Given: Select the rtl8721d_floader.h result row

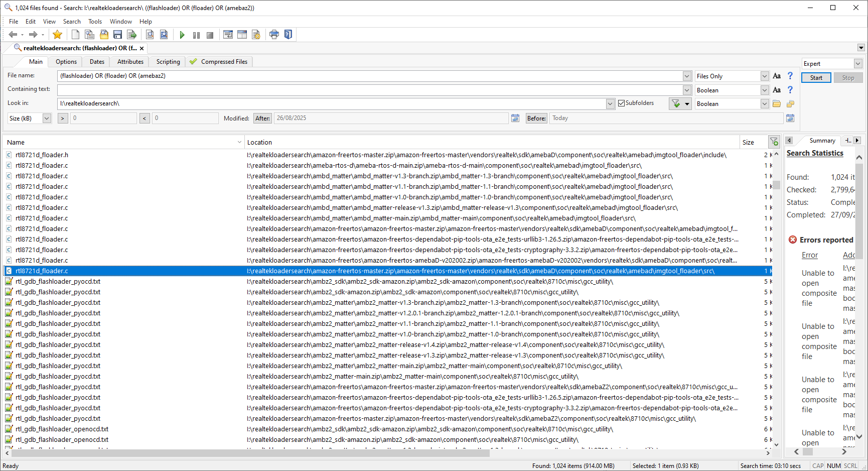Looking at the screenshot, I should pyautogui.click(x=387, y=155).
